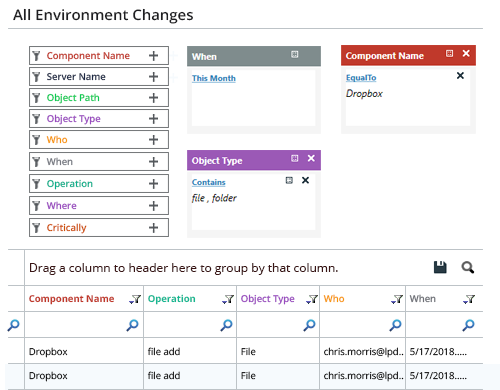Image resolution: width=500 pixels, height=390 pixels.
Task: Click the Contains operator link
Action: (x=209, y=182)
